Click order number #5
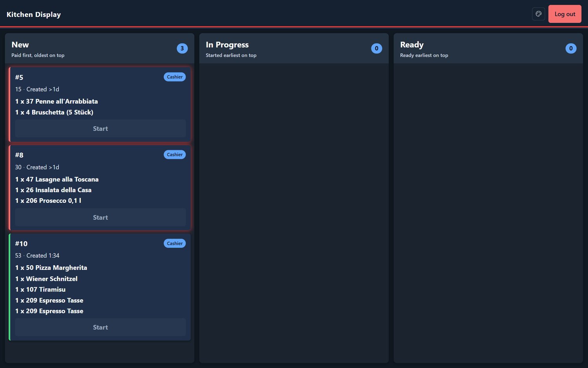 19,77
